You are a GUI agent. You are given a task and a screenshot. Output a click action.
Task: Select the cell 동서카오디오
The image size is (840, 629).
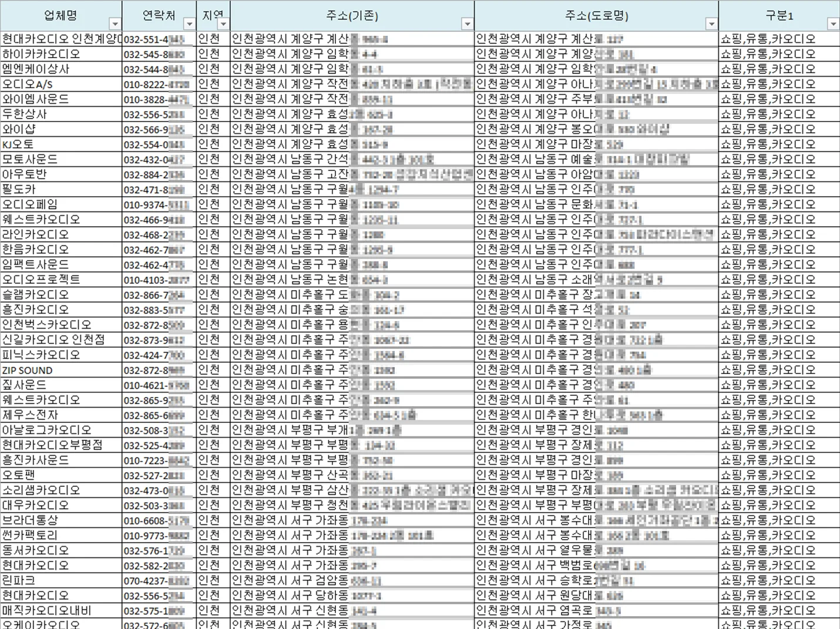point(61,551)
